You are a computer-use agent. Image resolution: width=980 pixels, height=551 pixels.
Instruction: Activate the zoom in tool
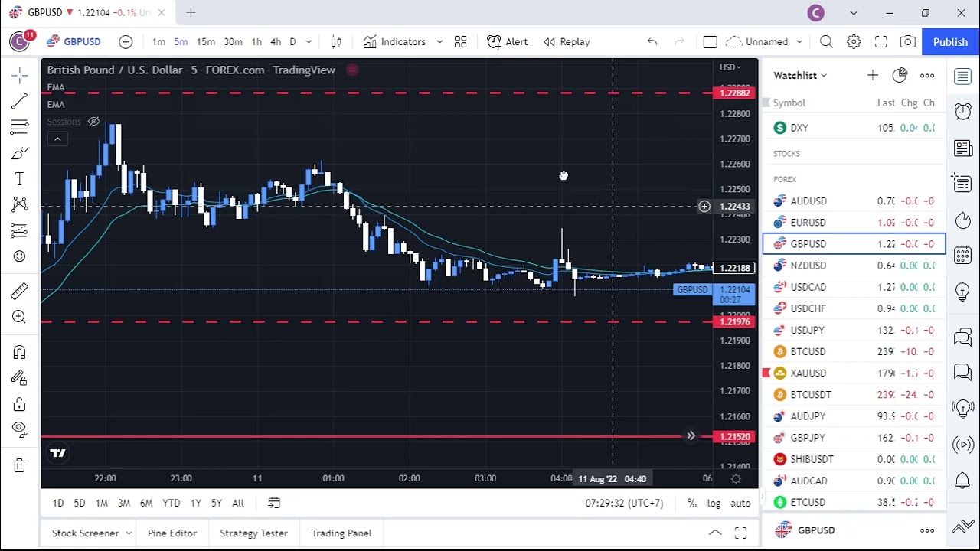pos(20,317)
